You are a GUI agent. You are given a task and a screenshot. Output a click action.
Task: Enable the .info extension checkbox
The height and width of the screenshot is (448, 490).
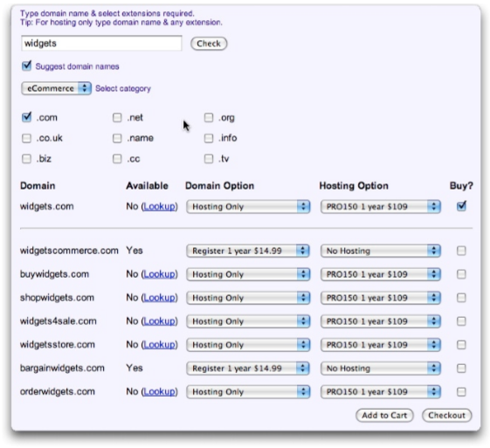(x=209, y=138)
